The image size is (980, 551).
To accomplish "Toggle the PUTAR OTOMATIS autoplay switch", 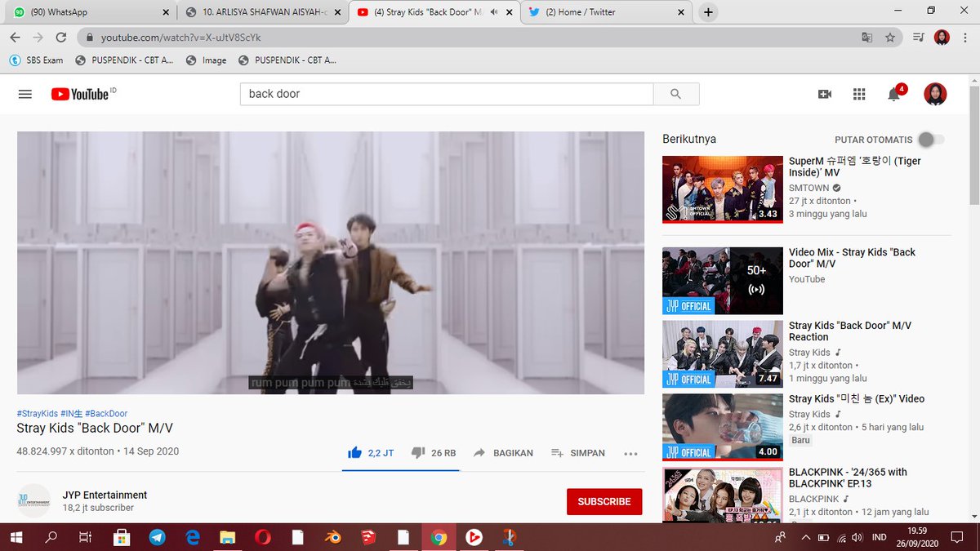I will point(931,140).
